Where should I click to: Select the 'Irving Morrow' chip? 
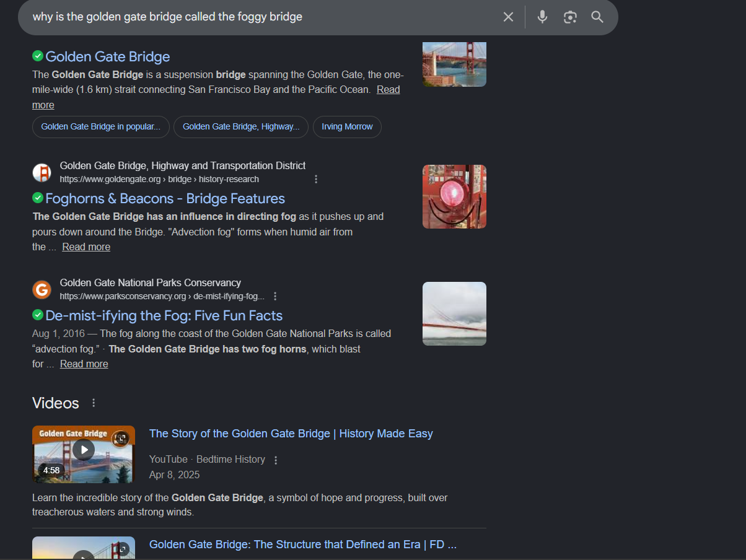(x=347, y=126)
